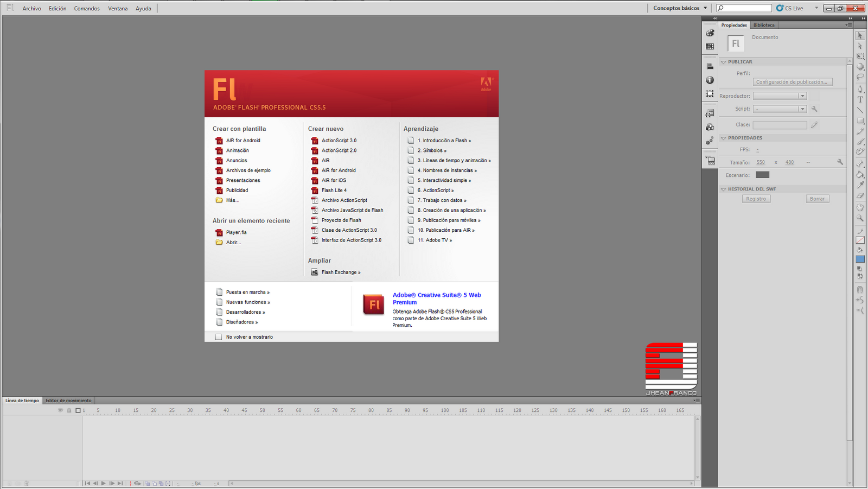Open the Motion Presets panel icon
868x489 pixels.
[710, 141]
